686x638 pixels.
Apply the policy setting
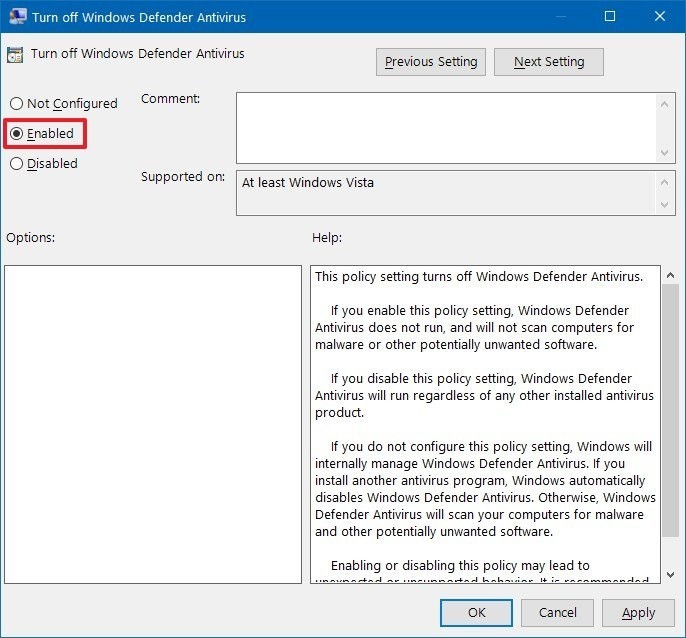638,613
